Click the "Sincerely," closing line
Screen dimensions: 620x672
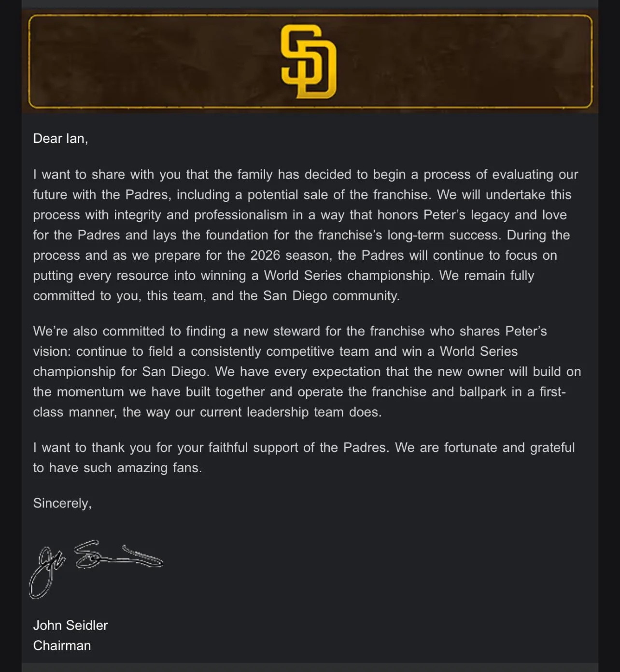coord(62,503)
